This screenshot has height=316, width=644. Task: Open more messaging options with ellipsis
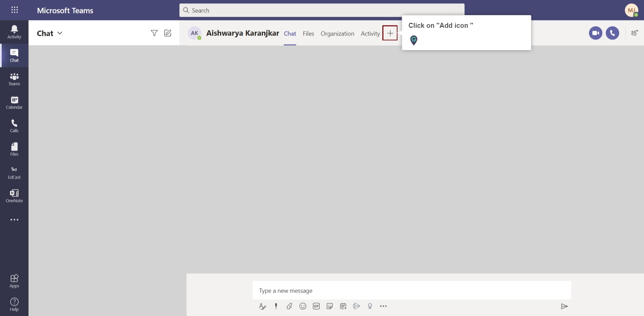tap(383, 306)
